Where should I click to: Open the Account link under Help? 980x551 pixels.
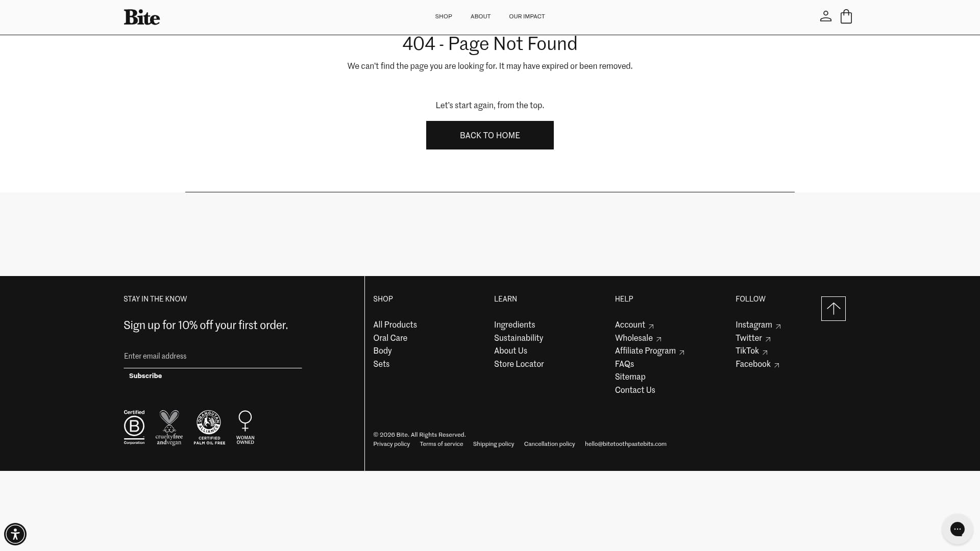point(634,325)
